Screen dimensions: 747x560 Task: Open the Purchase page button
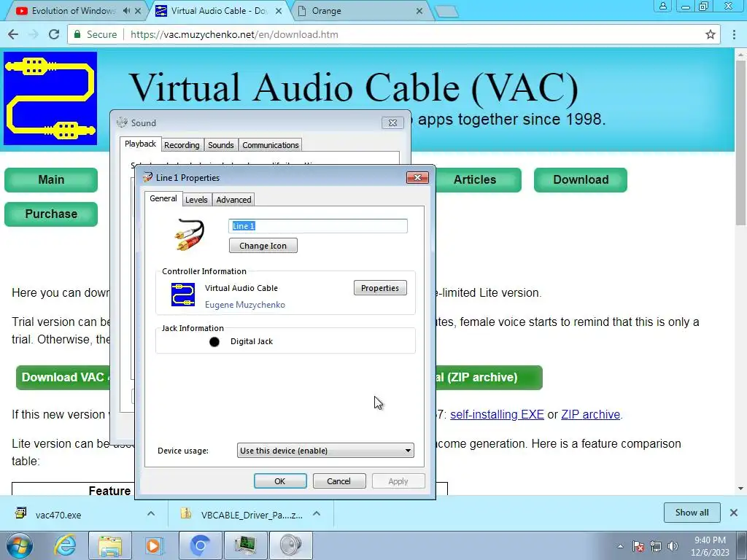[x=51, y=214]
